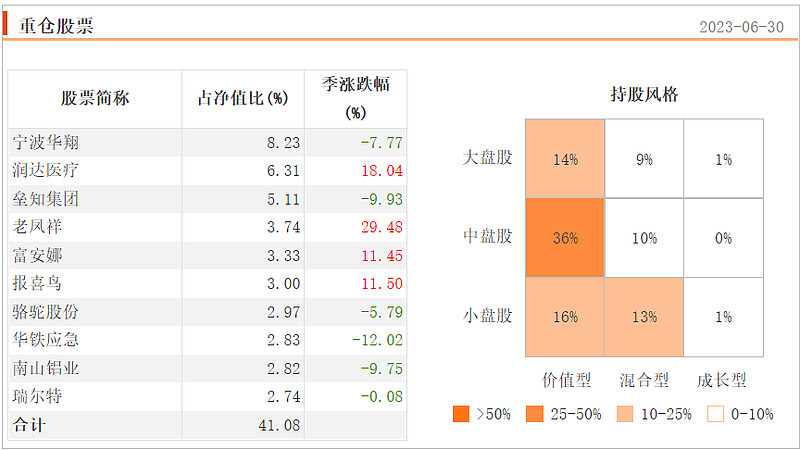Click the 2023-06-30 report date
Image resolution: width=800 pixels, height=450 pixels.
click(x=741, y=27)
